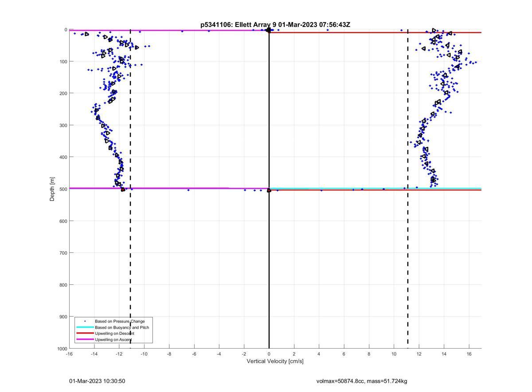Click the depth tick label 800

[x=63, y=285]
